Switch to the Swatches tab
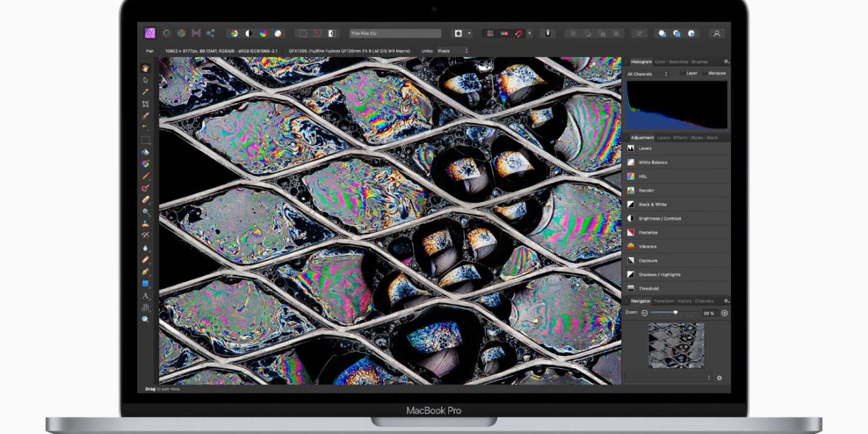This screenshot has height=434, width=868. (678, 62)
